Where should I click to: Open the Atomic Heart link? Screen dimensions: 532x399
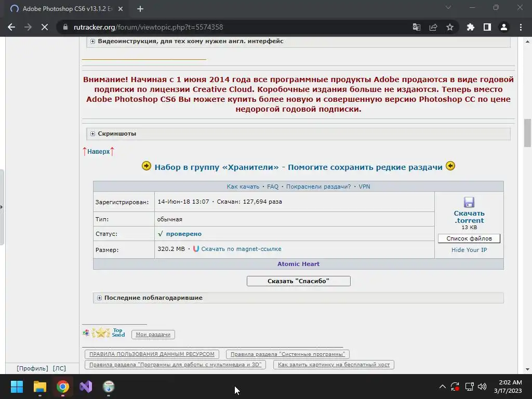click(x=298, y=264)
